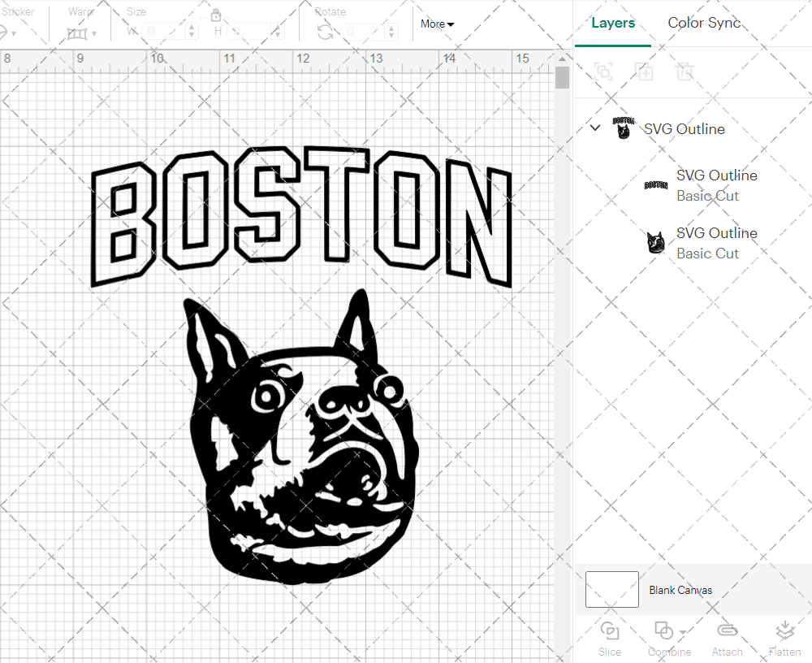Open the More dropdown menu
Image resolution: width=812 pixels, height=663 pixels.
click(436, 24)
